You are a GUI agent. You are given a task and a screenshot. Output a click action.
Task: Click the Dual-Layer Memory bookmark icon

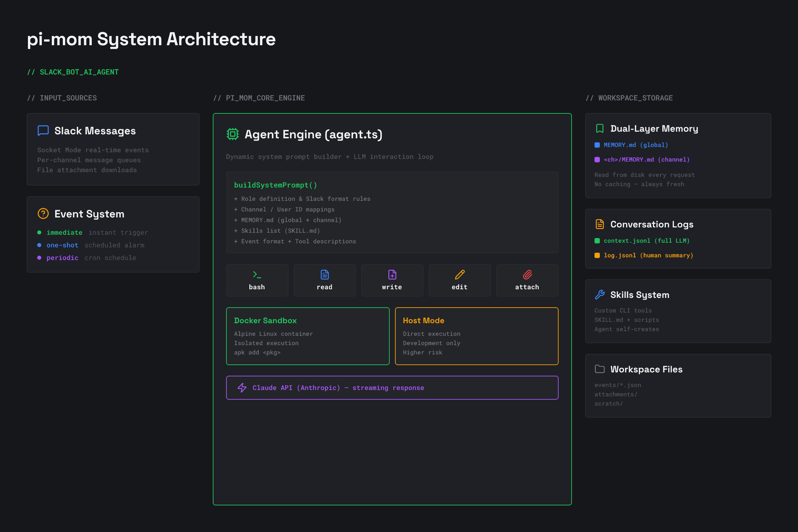[x=599, y=129]
